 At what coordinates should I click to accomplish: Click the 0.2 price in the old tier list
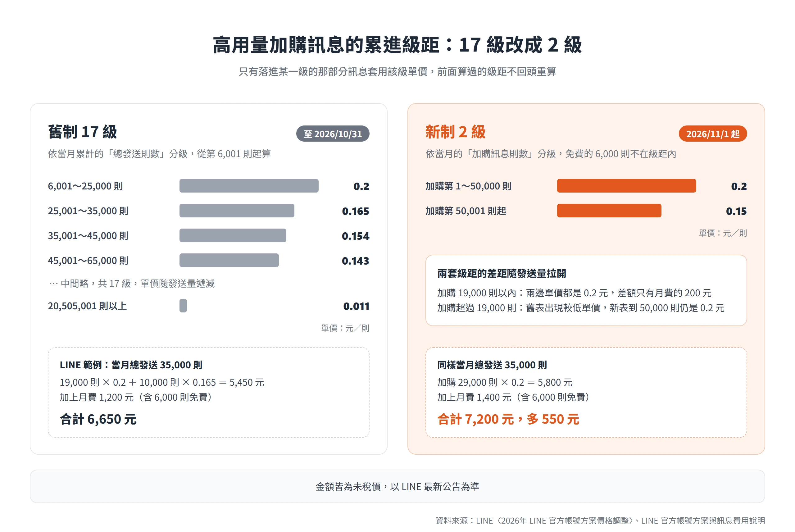(x=361, y=186)
